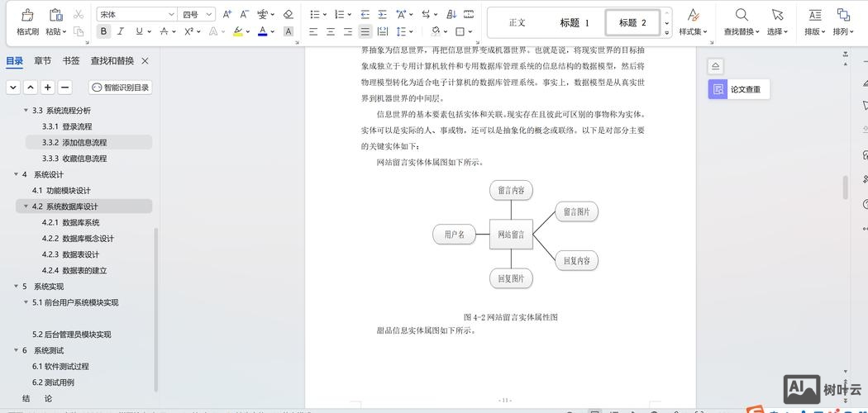Click the text effects outlined A icon
This screenshot has height=413, width=868.
(213, 31)
